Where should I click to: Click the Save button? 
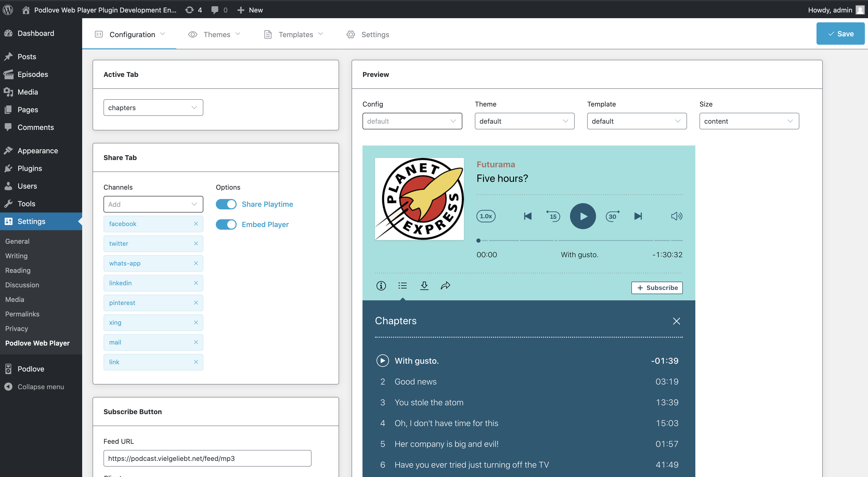click(840, 34)
